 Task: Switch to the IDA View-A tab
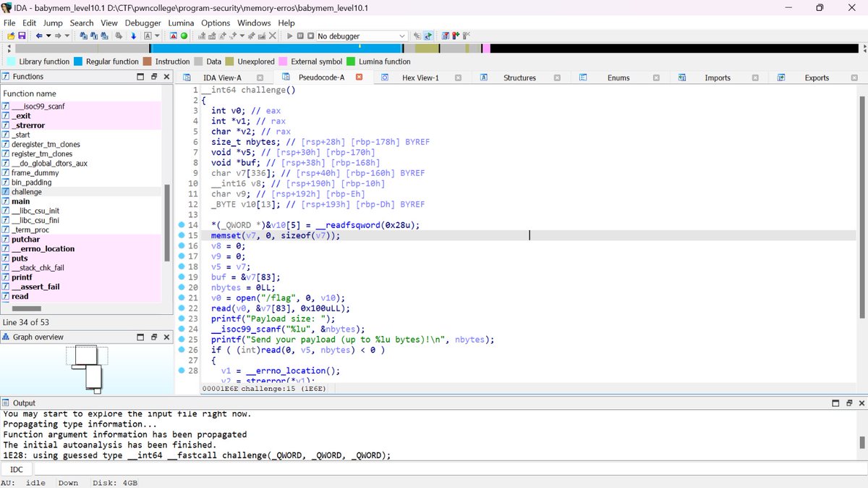pyautogui.click(x=222, y=77)
